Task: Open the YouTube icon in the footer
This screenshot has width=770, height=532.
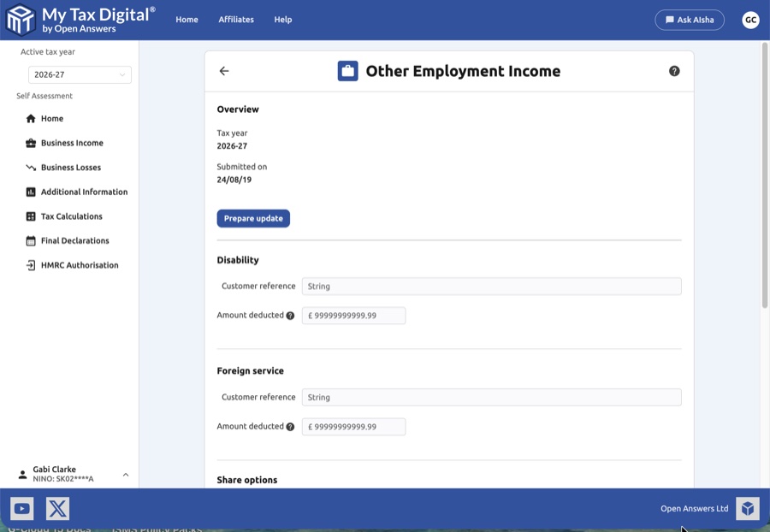Action: (x=21, y=508)
